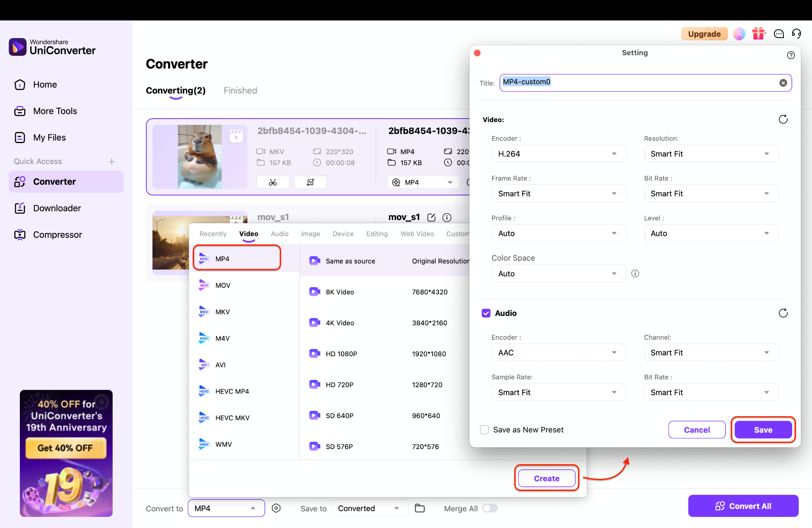Image resolution: width=812 pixels, height=528 pixels.
Task: Open the gift box promotion icon
Action: [x=759, y=34]
